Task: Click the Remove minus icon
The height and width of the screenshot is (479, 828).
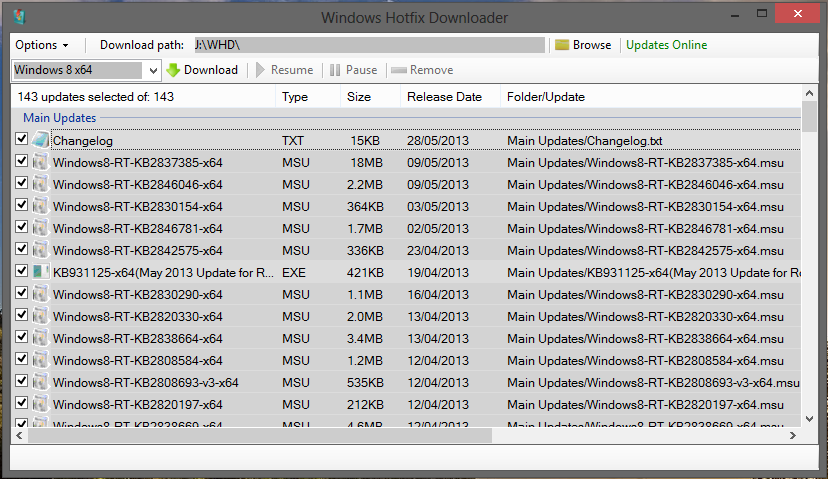Action: pos(399,70)
